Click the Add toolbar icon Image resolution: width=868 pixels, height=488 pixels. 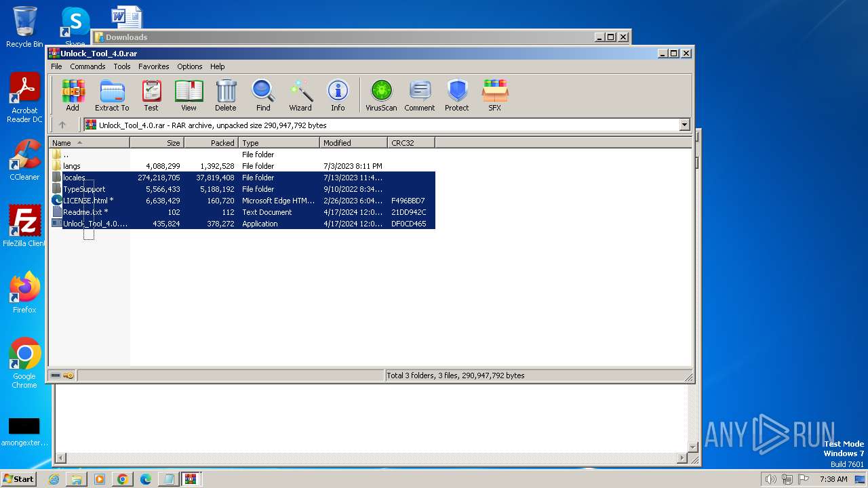pyautogui.click(x=73, y=96)
